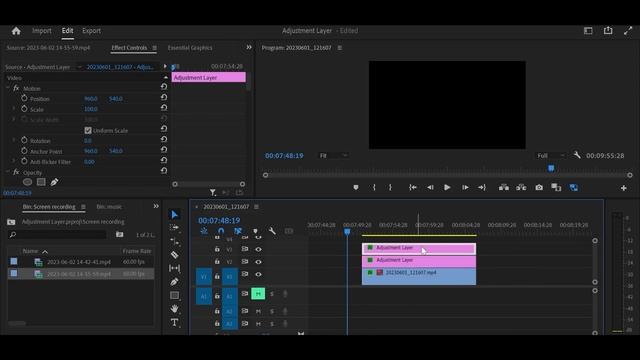This screenshot has height=360, width=640.
Task: Step back one frame
Action: pos(430,187)
